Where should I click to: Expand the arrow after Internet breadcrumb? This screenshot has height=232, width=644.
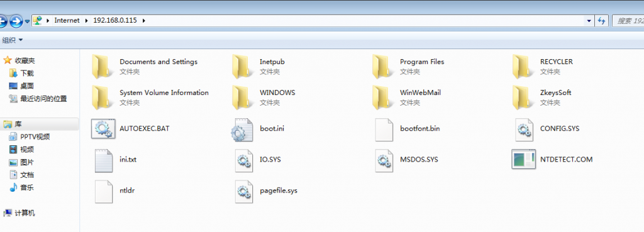tap(87, 21)
